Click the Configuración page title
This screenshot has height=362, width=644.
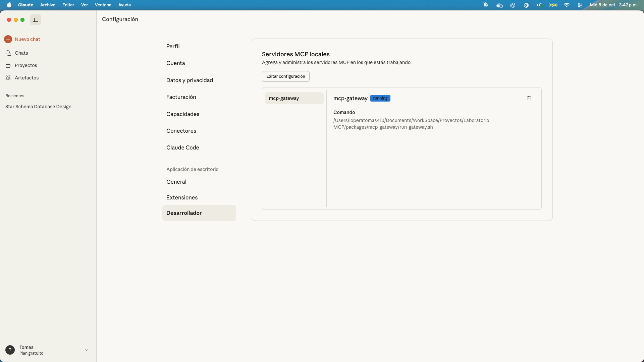click(x=120, y=19)
